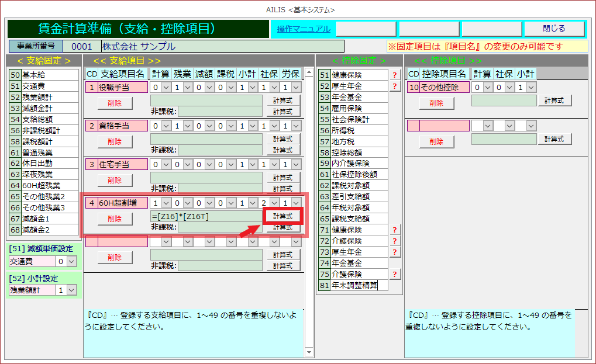Click the red question mark beside 健康保険 51
The image size is (596, 364).
tap(395, 75)
